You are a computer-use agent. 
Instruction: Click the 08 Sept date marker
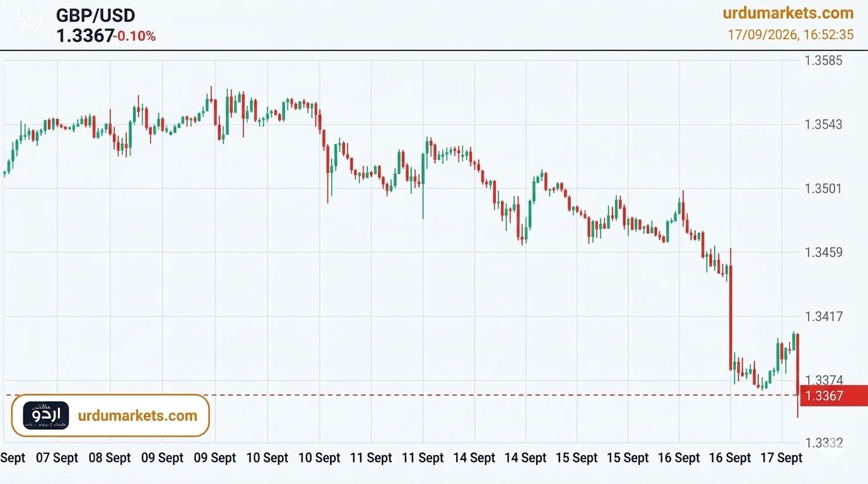110,458
